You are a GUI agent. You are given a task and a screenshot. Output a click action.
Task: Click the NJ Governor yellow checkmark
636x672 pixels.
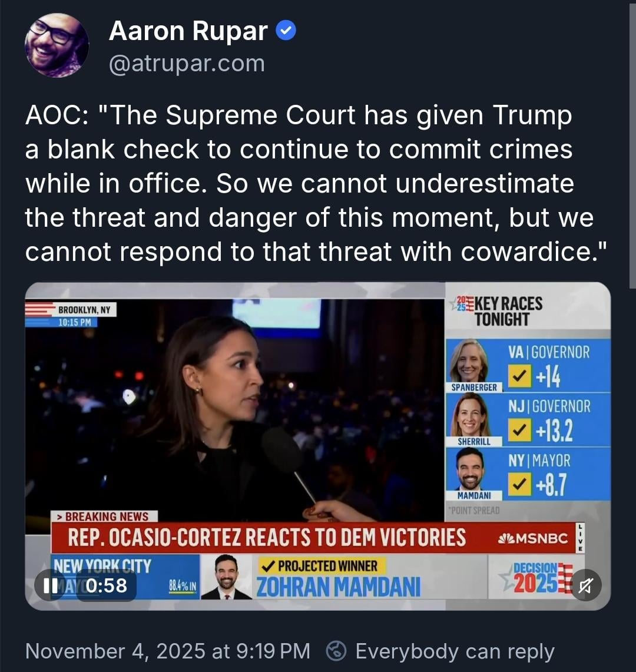tap(519, 430)
